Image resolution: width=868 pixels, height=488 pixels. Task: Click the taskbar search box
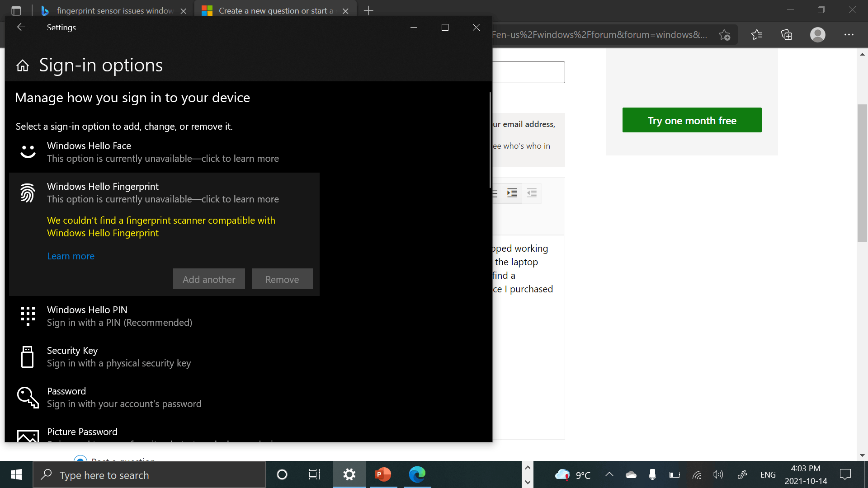(x=149, y=475)
